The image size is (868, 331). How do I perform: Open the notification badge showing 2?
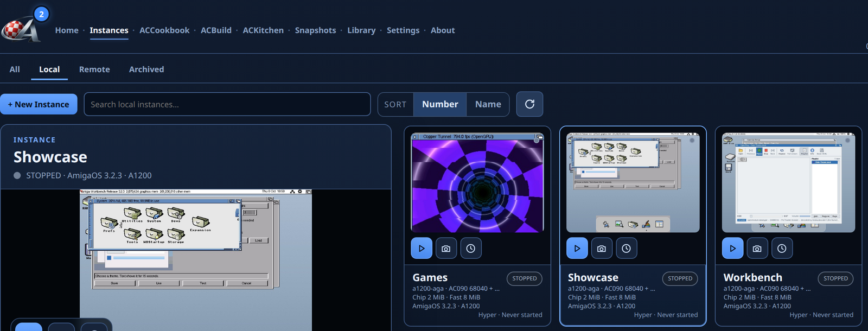[41, 14]
